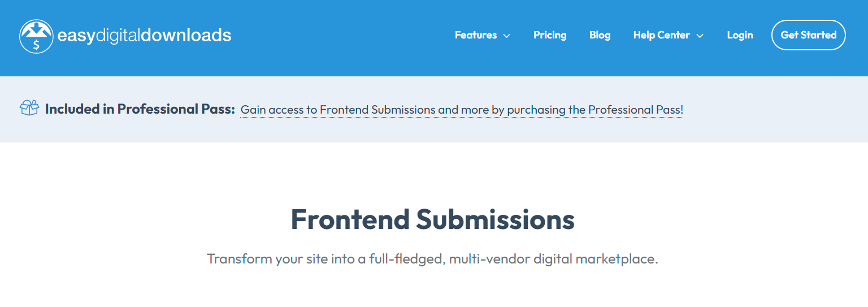Screen dimensions: 868x307
Task: Click the bold word "downloads" in the logo
Action: (186, 36)
